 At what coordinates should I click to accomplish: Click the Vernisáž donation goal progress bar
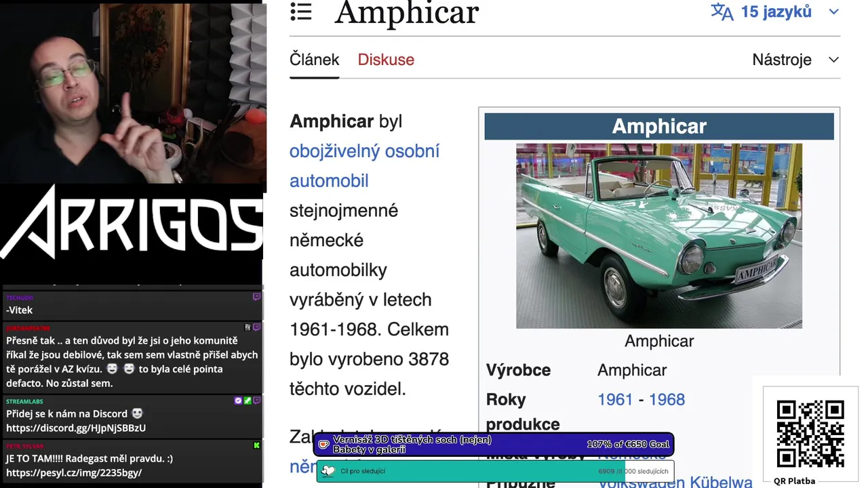(x=494, y=445)
